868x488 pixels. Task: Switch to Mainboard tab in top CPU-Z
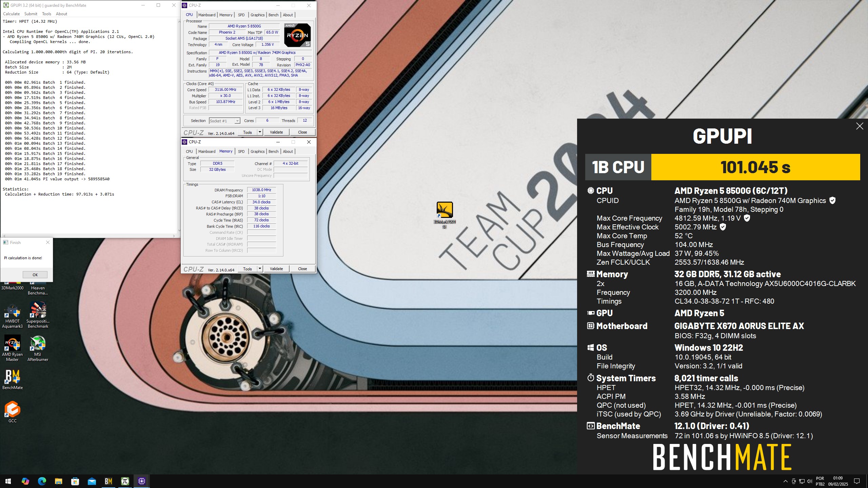click(x=207, y=15)
